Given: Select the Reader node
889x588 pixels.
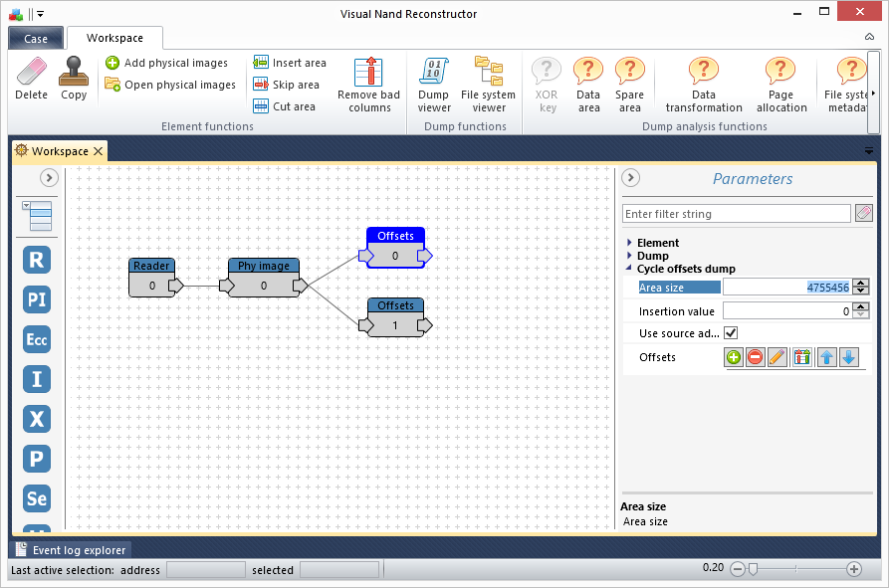Looking at the screenshot, I should point(152,278).
